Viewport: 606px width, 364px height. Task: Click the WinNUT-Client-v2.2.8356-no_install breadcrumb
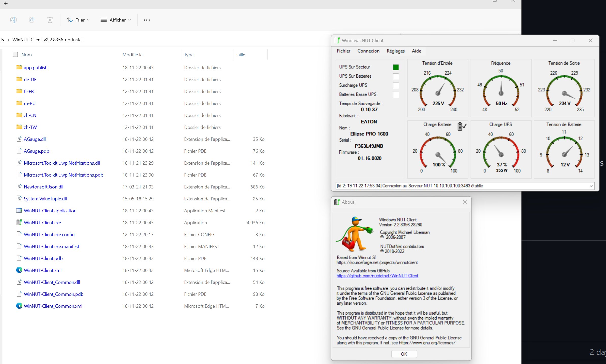point(48,40)
